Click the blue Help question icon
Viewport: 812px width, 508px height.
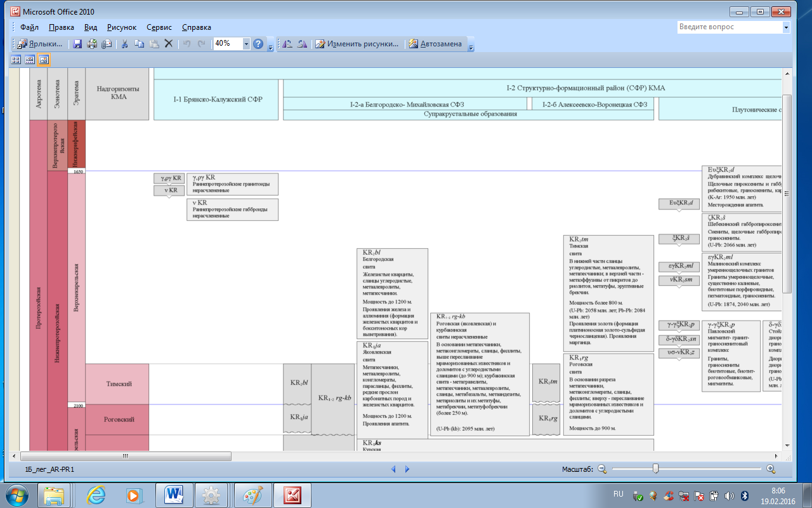258,44
